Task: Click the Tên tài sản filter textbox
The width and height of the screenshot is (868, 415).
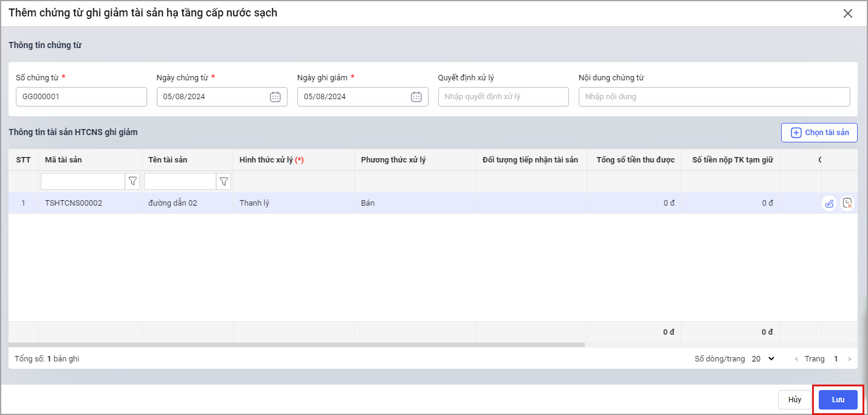Action: [180, 181]
